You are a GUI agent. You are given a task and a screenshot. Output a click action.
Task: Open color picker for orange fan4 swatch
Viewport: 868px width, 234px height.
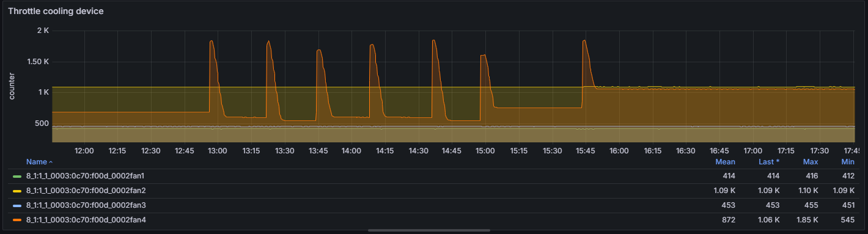[x=17, y=220]
